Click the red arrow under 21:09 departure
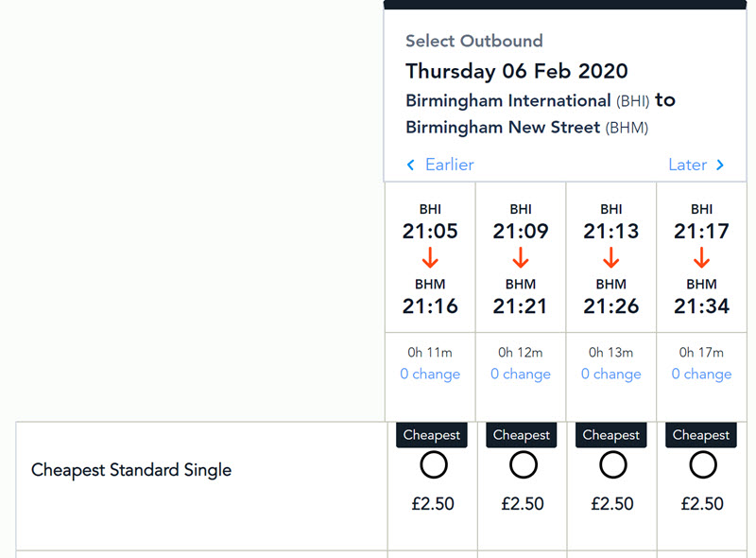The width and height of the screenshot is (756, 558). pyautogui.click(x=521, y=258)
